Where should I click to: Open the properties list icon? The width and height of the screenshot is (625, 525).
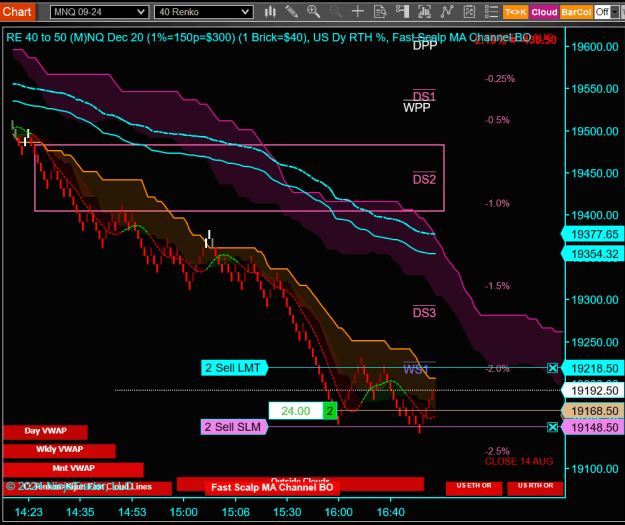(x=491, y=12)
